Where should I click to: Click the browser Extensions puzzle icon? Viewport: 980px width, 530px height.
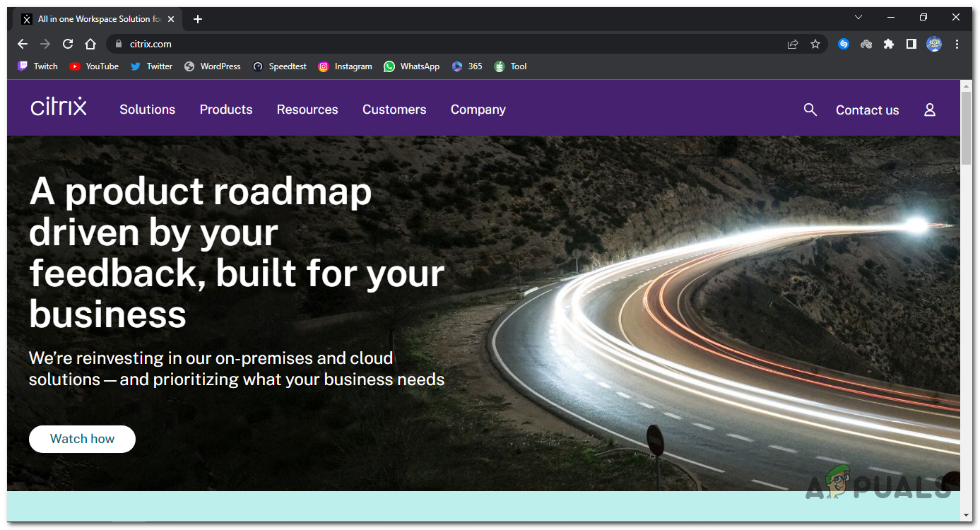[889, 44]
